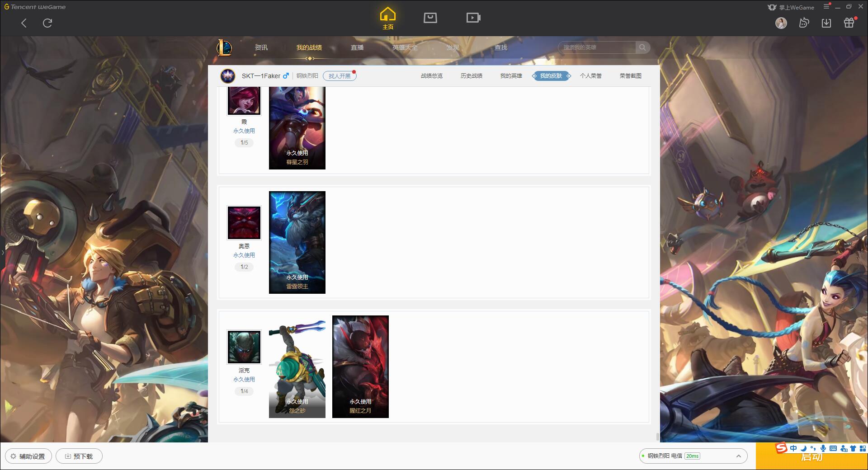Open the 腥红之月 skin card
868x470 pixels.
click(360, 367)
